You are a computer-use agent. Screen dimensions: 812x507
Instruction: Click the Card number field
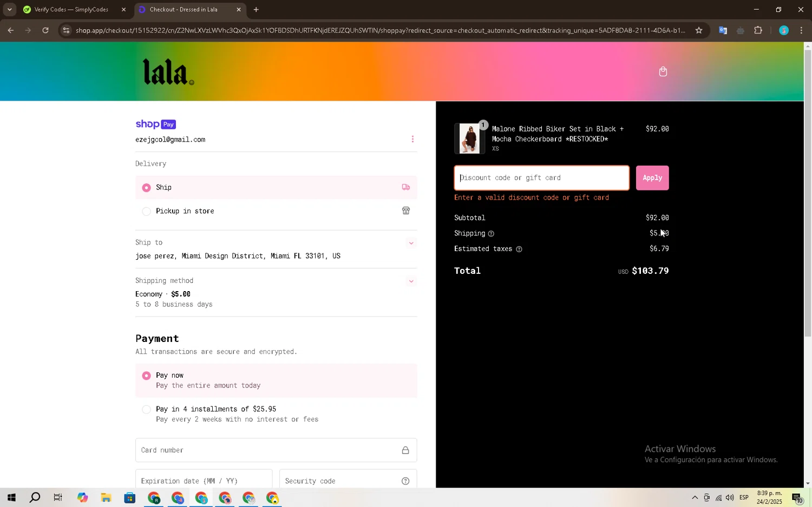[276, 450]
